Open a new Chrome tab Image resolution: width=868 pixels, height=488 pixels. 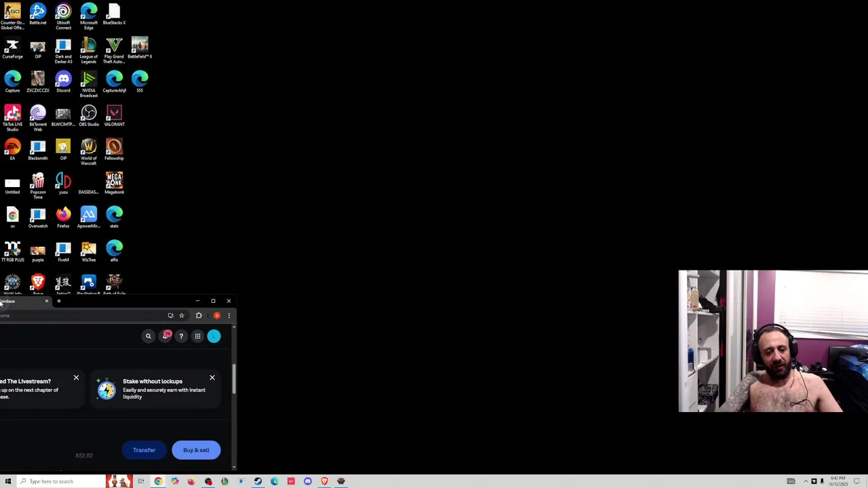(59, 301)
